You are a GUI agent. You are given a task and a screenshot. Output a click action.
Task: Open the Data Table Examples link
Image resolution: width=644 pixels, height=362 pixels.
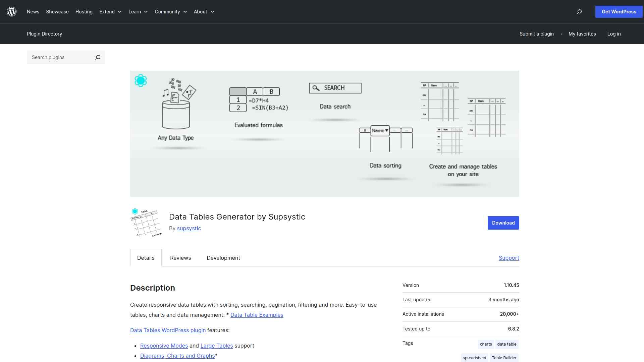[x=257, y=315]
